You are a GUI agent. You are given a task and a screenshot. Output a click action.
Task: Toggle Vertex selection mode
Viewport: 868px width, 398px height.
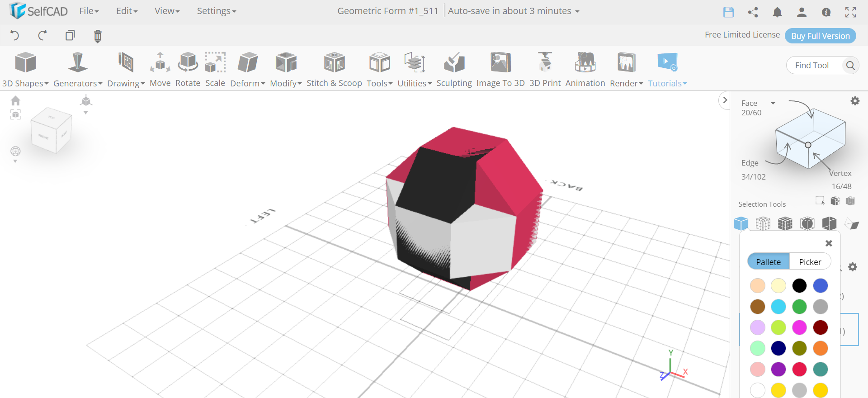click(840, 173)
